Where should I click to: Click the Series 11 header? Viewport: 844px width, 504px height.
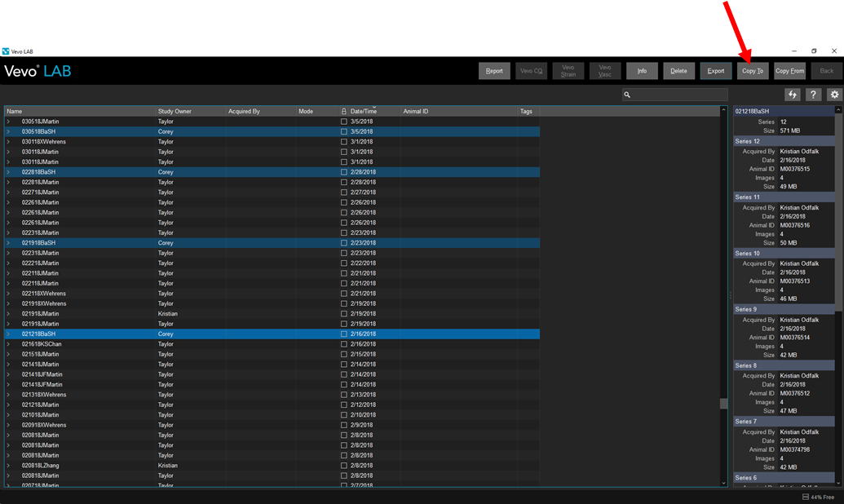[784, 197]
